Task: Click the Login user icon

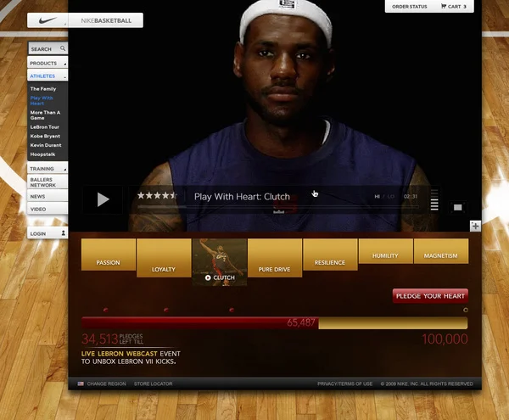Action: pyautogui.click(x=64, y=233)
